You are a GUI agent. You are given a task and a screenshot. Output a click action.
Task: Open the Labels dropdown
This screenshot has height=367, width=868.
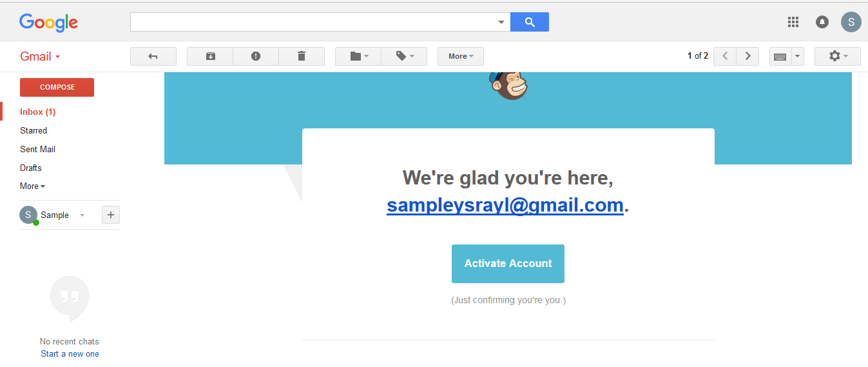(404, 56)
